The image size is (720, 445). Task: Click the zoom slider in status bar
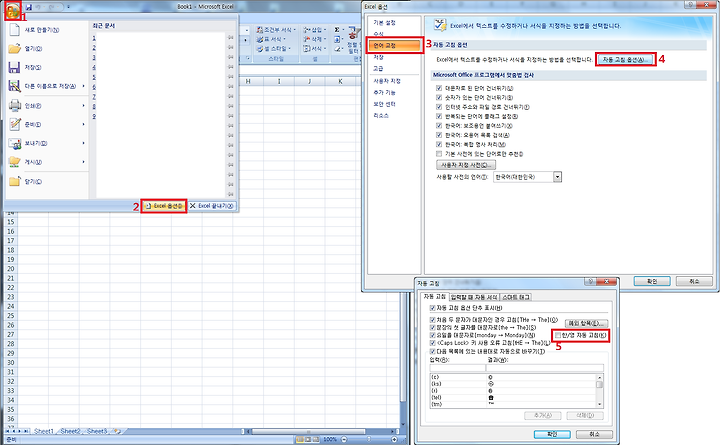point(369,439)
